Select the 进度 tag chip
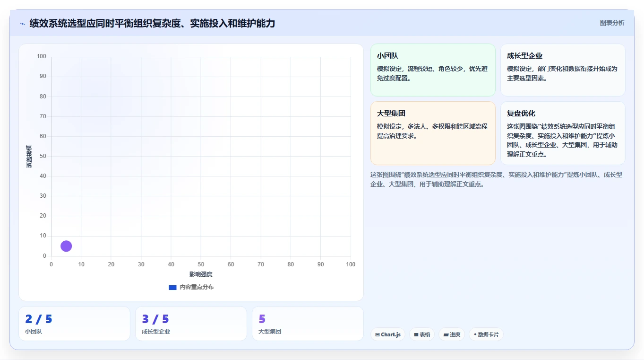This screenshot has width=644, height=360. coord(452,334)
